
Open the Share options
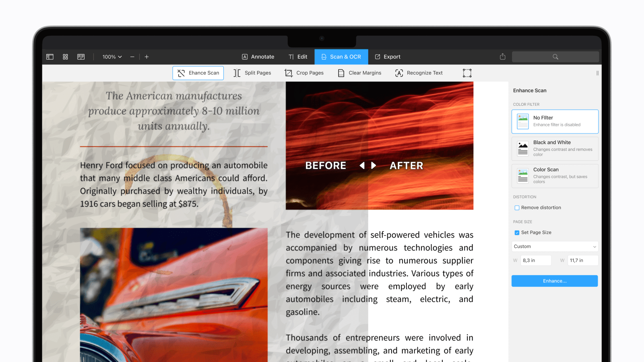(502, 57)
